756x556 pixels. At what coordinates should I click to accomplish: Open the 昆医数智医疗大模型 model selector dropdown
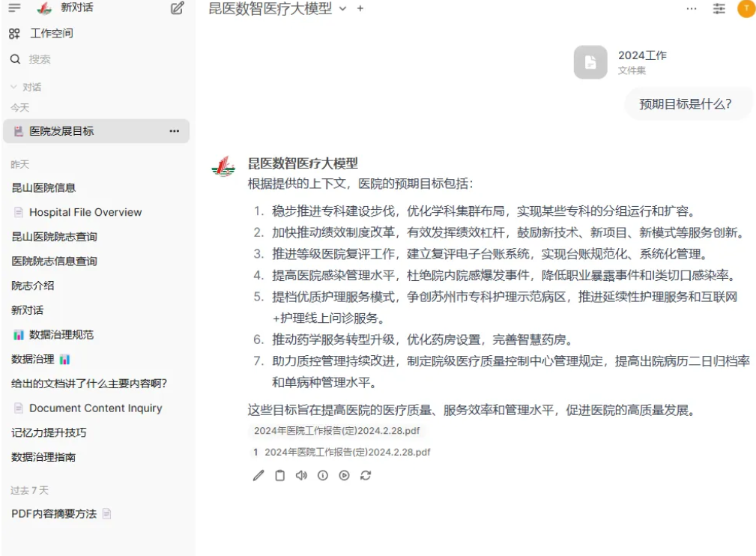342,9
